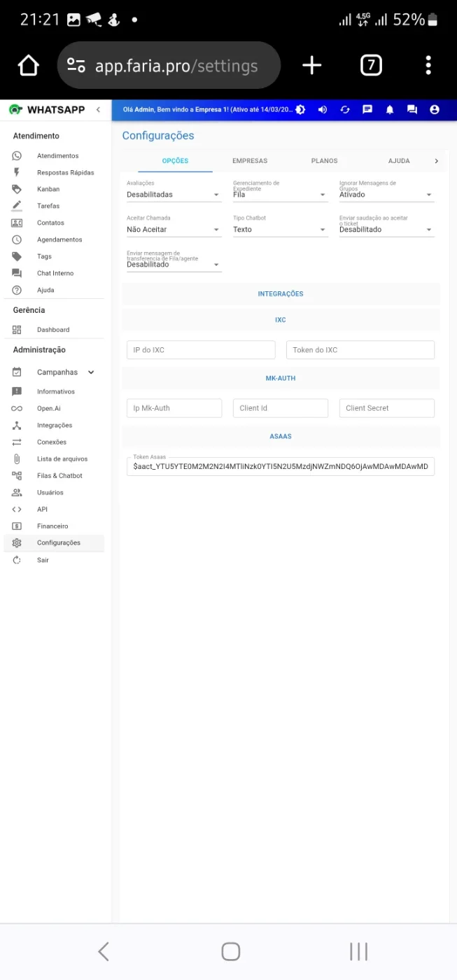The width and height of the screenshot is (457, 980).
Task: Select the Opções tab
Action: tap(175, 161)
